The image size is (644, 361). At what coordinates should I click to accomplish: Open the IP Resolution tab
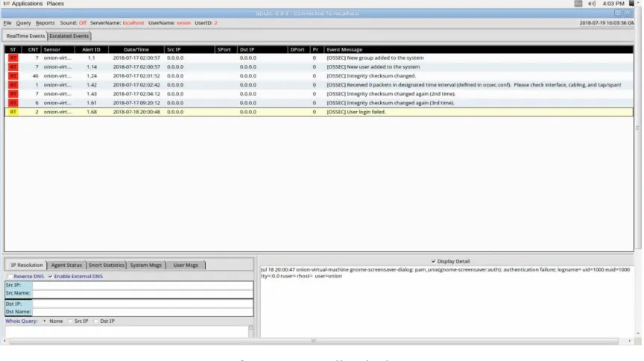[x=27, y=266]
